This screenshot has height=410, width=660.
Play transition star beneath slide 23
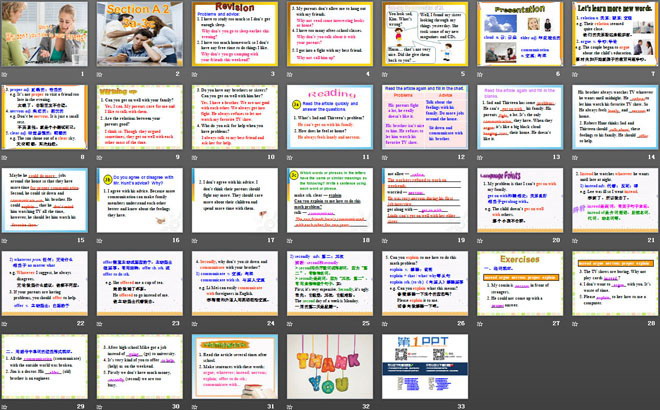pyautogui.click(x=100, y=324)
